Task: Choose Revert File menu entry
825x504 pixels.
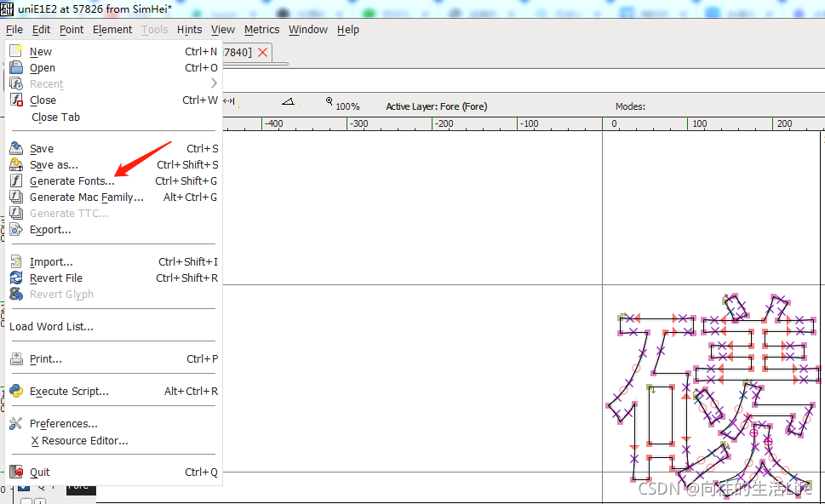Action: click(x=113, y=278)
